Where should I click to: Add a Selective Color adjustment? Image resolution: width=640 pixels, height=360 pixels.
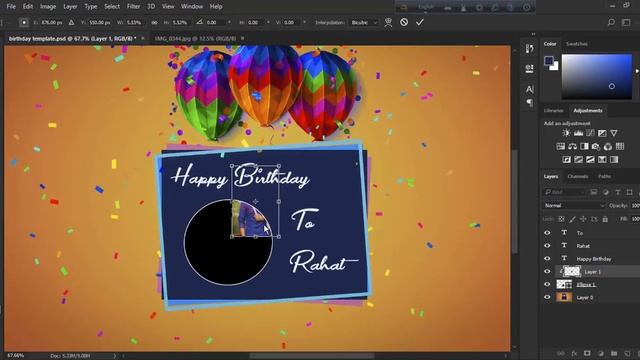(602, 160)
